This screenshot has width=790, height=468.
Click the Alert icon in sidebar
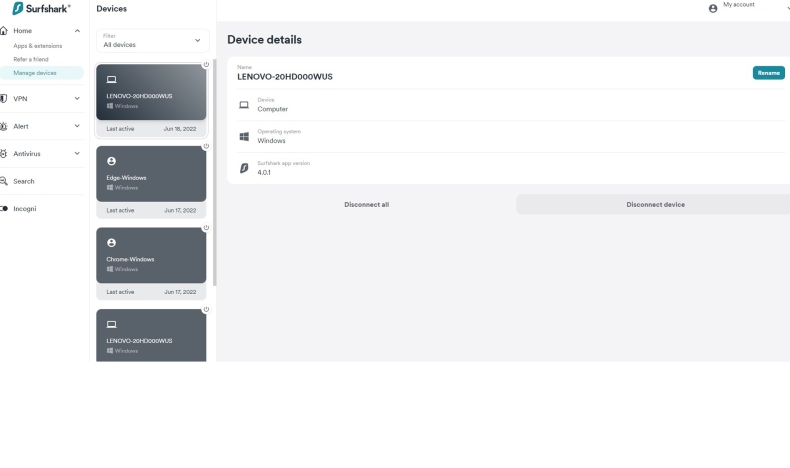point(4,126)
